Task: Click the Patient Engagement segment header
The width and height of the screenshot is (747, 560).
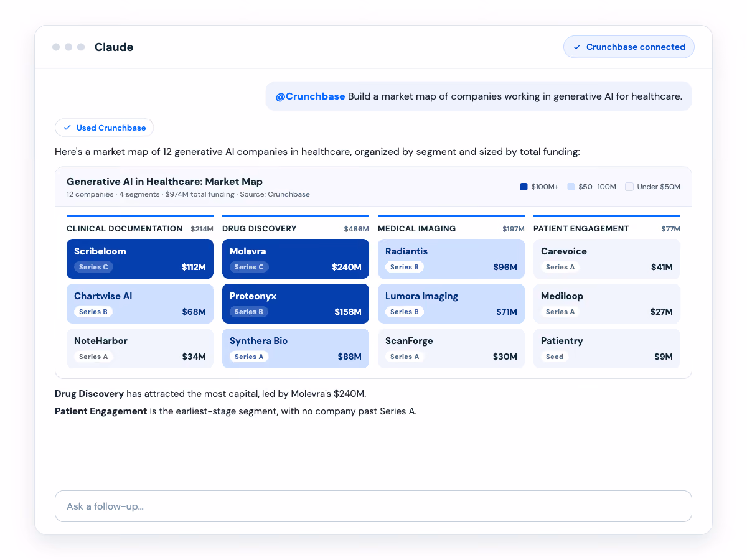Action: tap(581, 229)
